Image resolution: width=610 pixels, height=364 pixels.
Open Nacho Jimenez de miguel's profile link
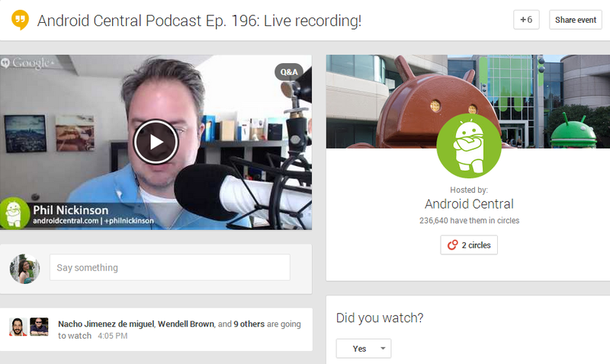tap(106, 324)
